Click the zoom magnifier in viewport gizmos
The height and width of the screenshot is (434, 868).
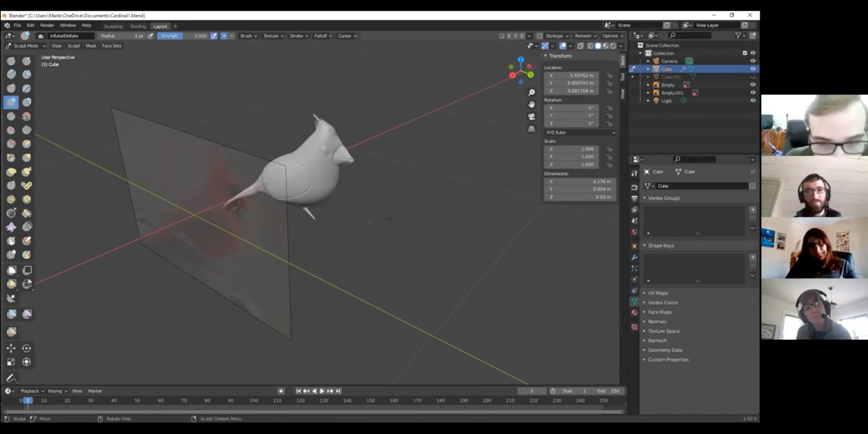(532, 92)
